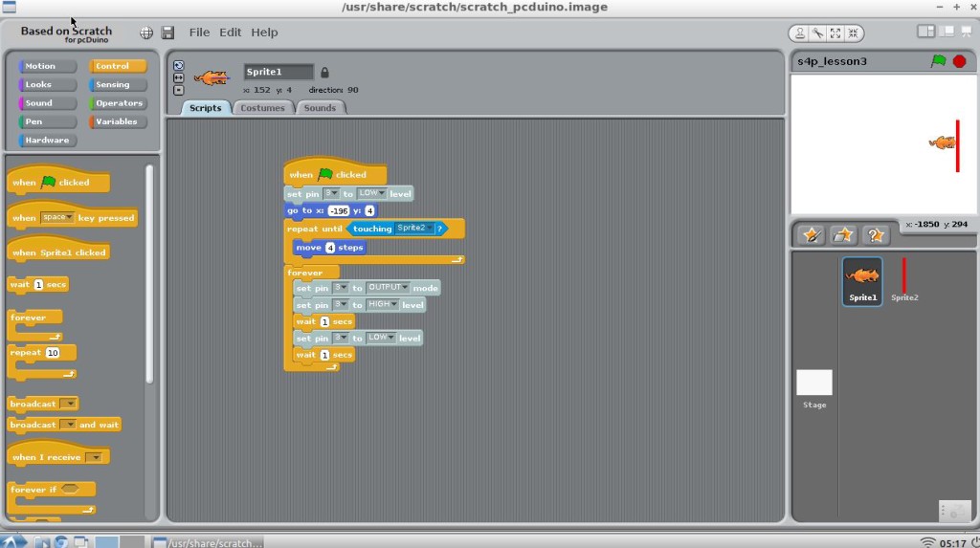Open the space key dropdown in palette
Image resolution: width=980 pixels, height=548 pixels.
pyautogui.click(x=57, y=217)
